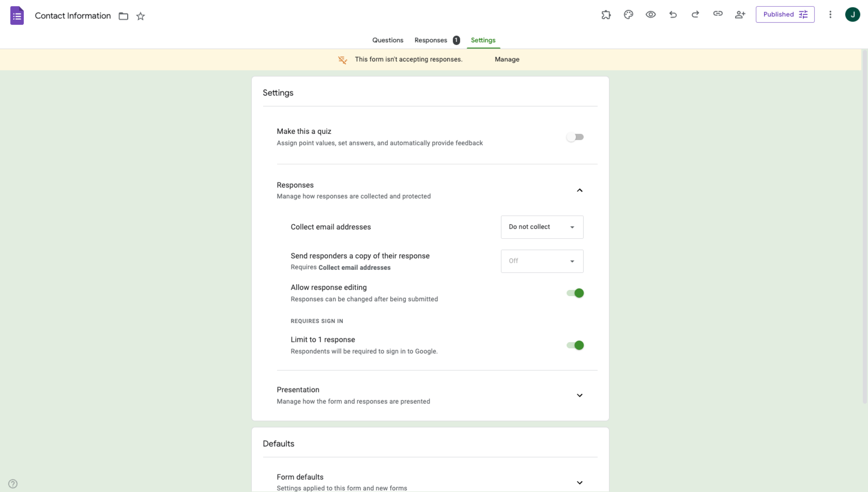The width and height of the screenshot is (868, 492).
Task: Open the Google Forms home icon
Action: 17,15
